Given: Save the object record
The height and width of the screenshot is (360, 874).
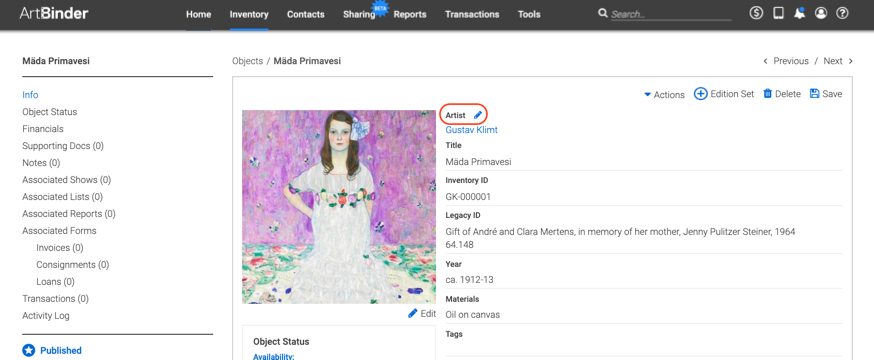Looking at the screenshot, I should pos(826,94).
